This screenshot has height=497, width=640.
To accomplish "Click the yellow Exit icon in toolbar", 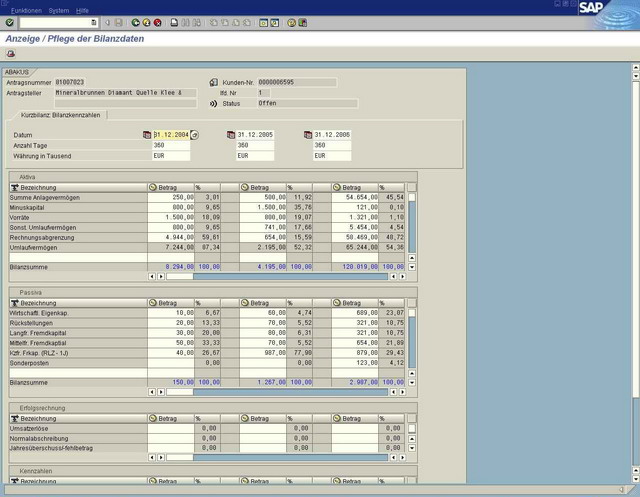I will click(147, 22).
